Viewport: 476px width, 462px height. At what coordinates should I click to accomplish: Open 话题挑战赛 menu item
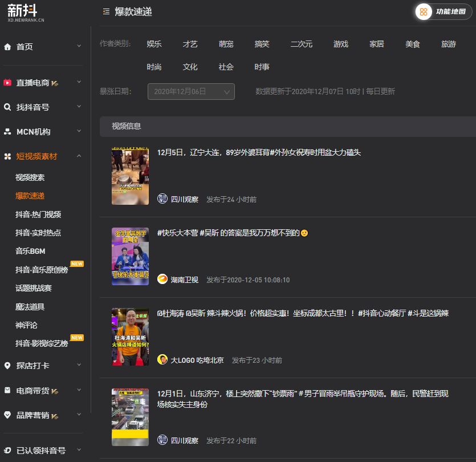click(x=34, y=288)
